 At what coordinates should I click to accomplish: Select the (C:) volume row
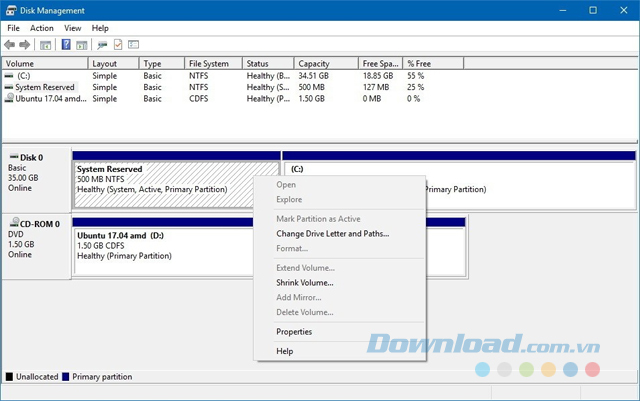pyautogui.click(x=233, y=76)
